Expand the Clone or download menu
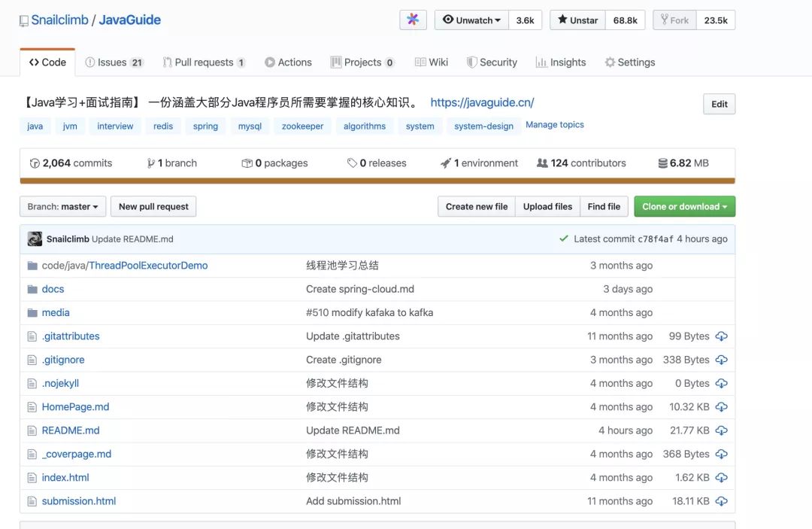 coord(685,206)
